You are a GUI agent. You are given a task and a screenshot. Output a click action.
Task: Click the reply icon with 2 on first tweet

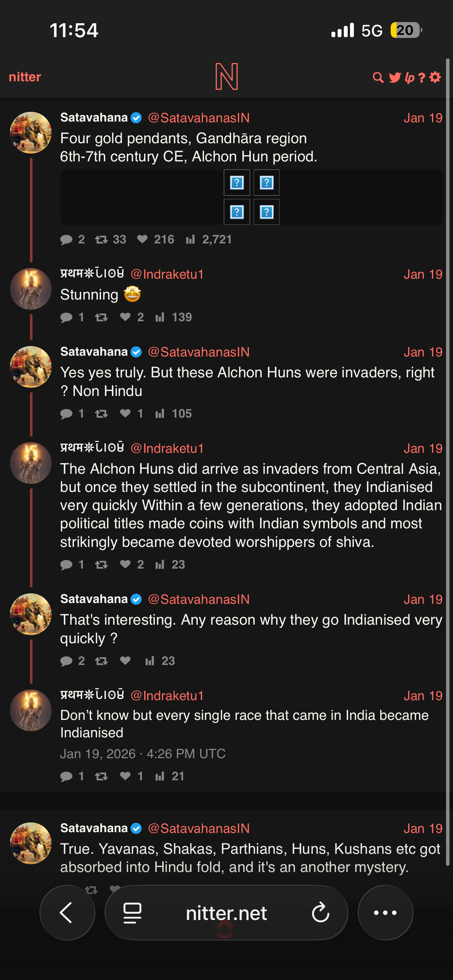tap(67, 239)
